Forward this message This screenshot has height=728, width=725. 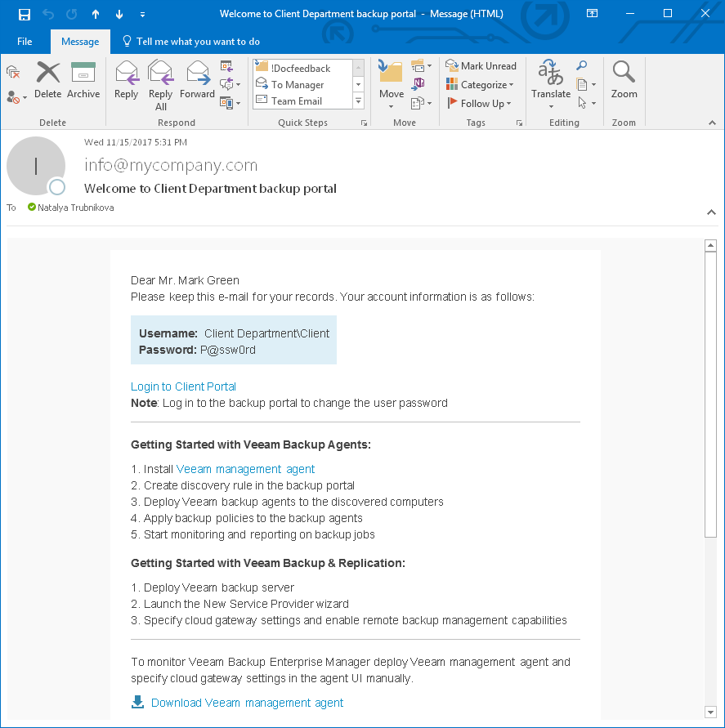[x=197, y=80]
